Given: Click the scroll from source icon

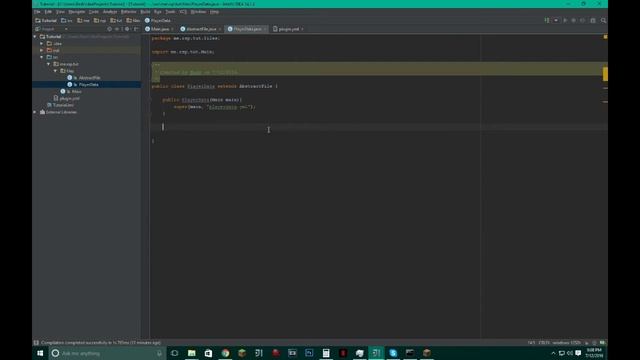Looking at the screenshot, I should pyautogui.click(x=109, y=29).
